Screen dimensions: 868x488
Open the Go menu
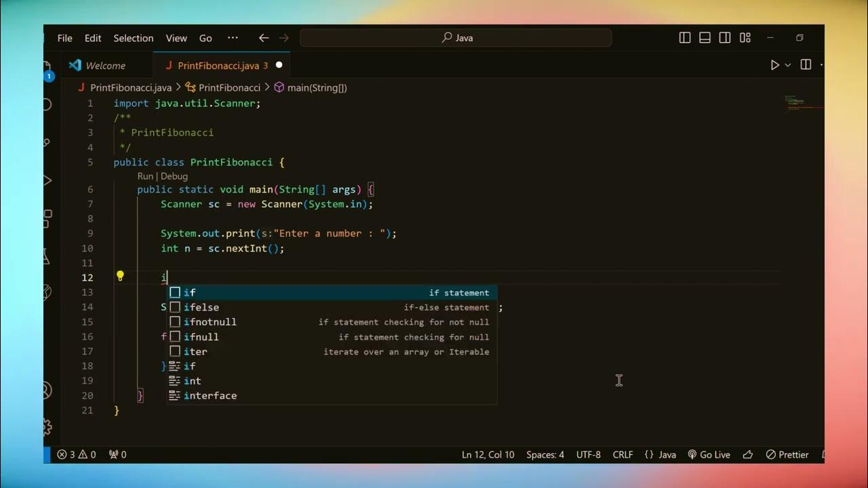pyautogui.click(x=205, y=38)
